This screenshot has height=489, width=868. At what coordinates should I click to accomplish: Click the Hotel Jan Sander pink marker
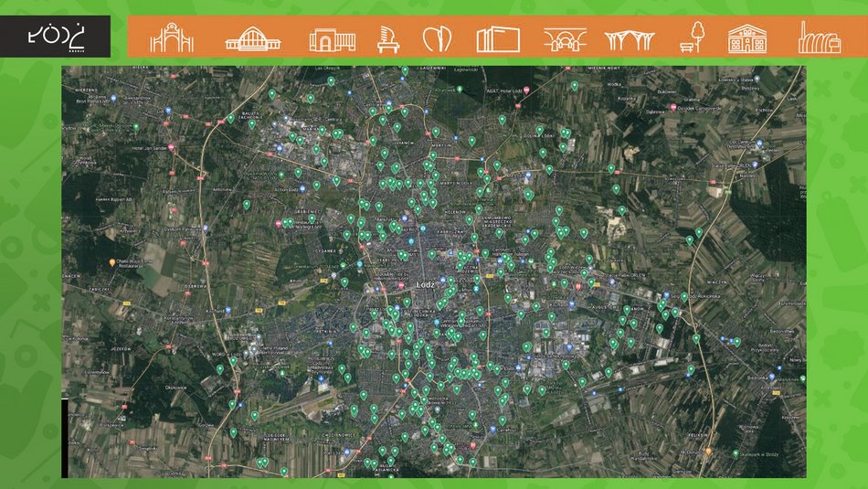coord(170,147)
